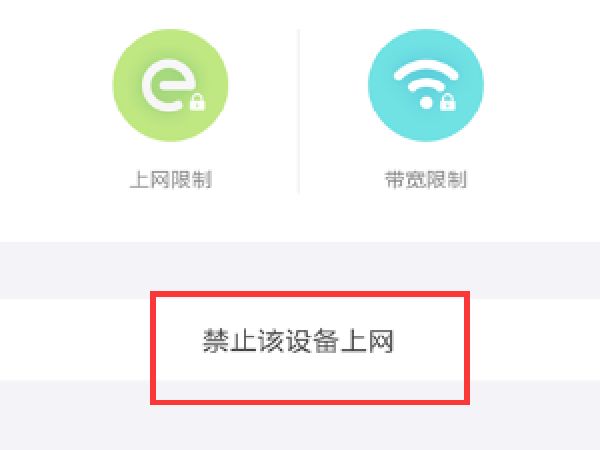This screenshot has height=450, width=600.
Task: Select the bandwidth limit teal circle
Action: click(x=426, y=85)
